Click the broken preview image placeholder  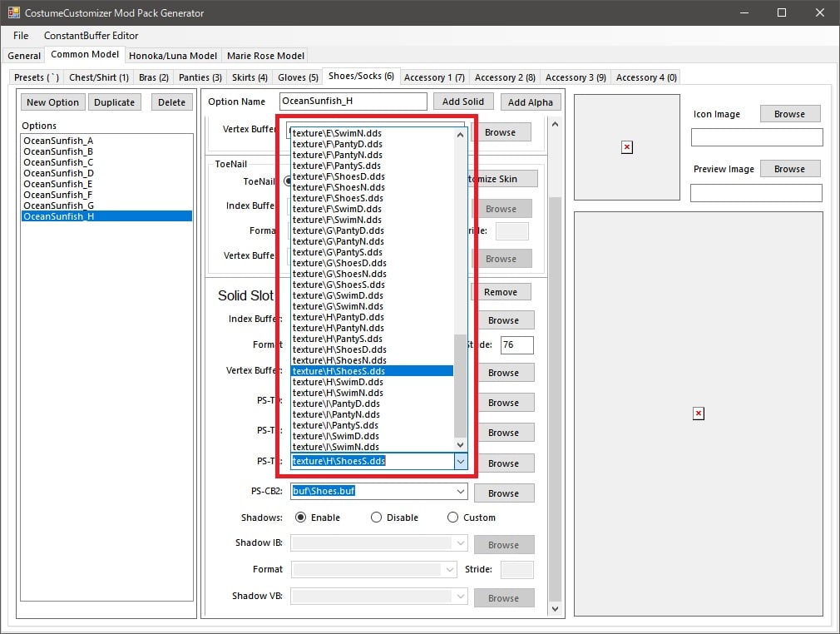click(x=698, y=414)
